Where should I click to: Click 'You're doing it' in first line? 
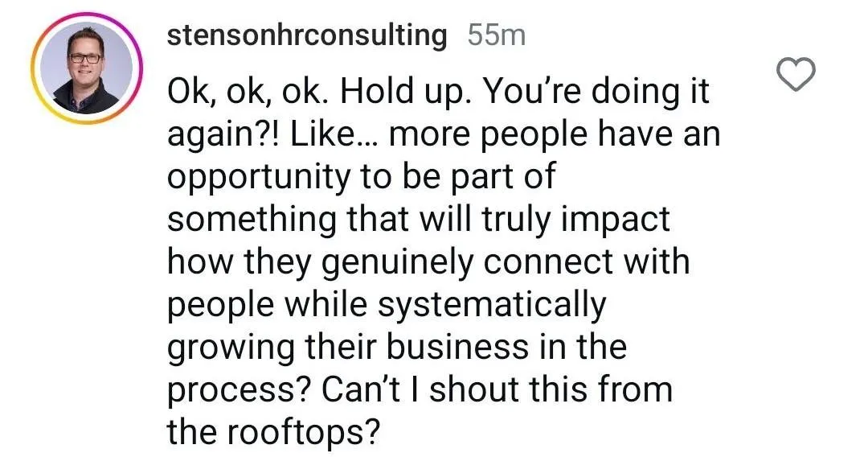[596, 92]
